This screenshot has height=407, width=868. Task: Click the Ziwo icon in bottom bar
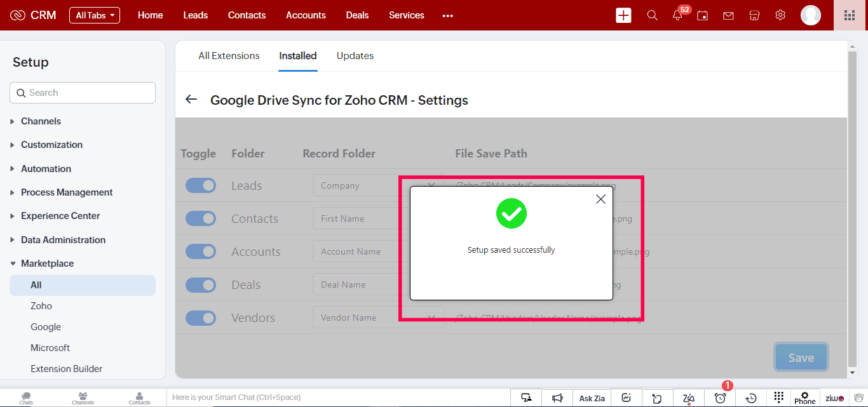point(834,398)
